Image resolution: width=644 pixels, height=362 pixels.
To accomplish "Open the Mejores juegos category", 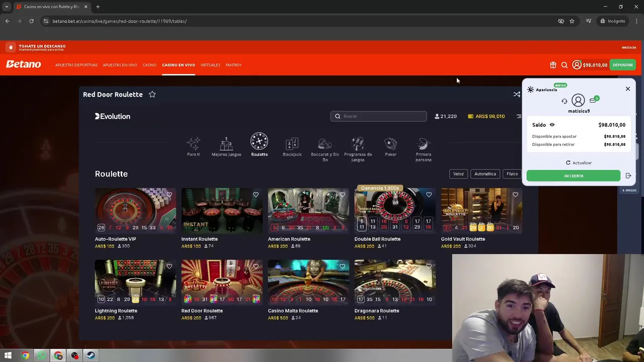I will (x=226, y=146).
